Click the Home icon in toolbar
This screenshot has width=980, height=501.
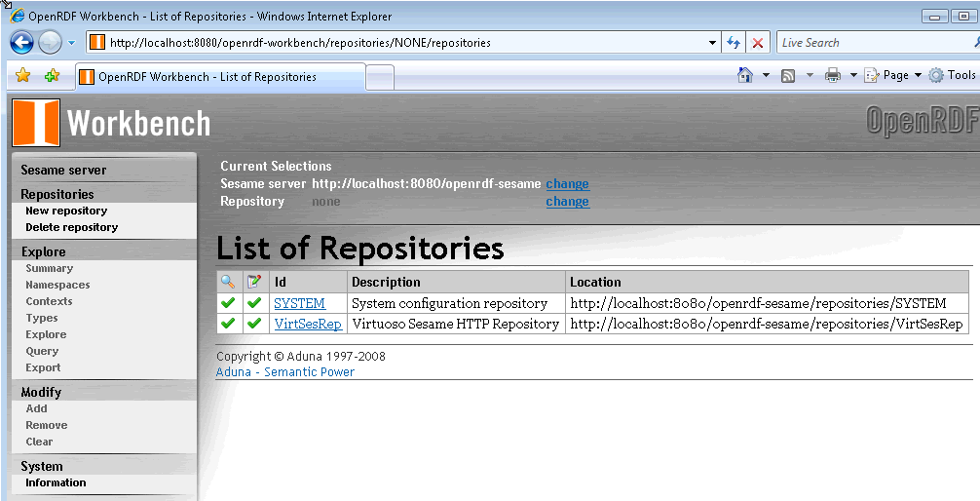click(x=745, y=75)
